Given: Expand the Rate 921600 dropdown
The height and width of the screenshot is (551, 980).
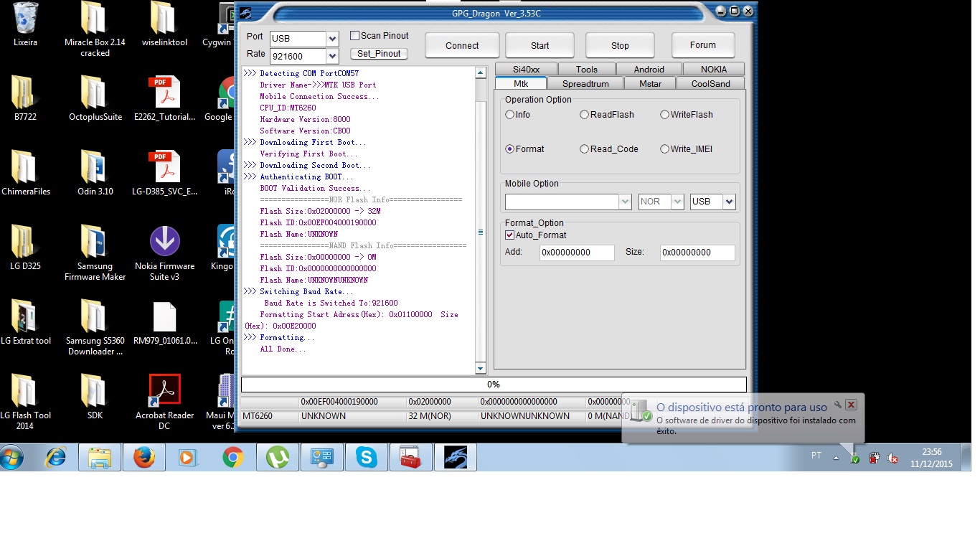Looking at the screenshot, I should (332, 56).
